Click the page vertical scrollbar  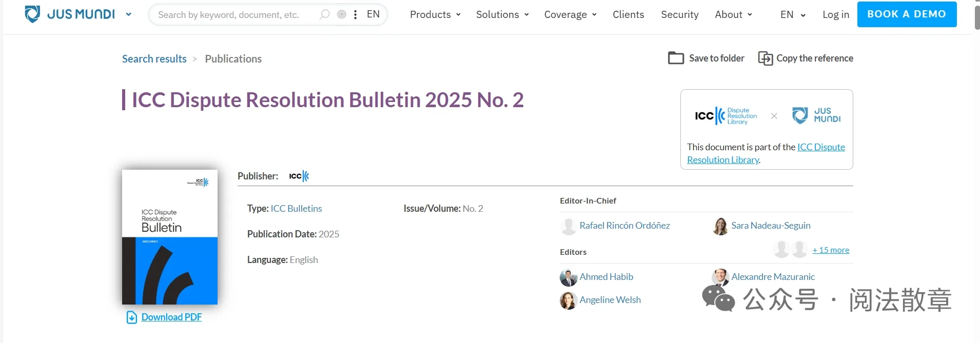[x=977, y=18]
